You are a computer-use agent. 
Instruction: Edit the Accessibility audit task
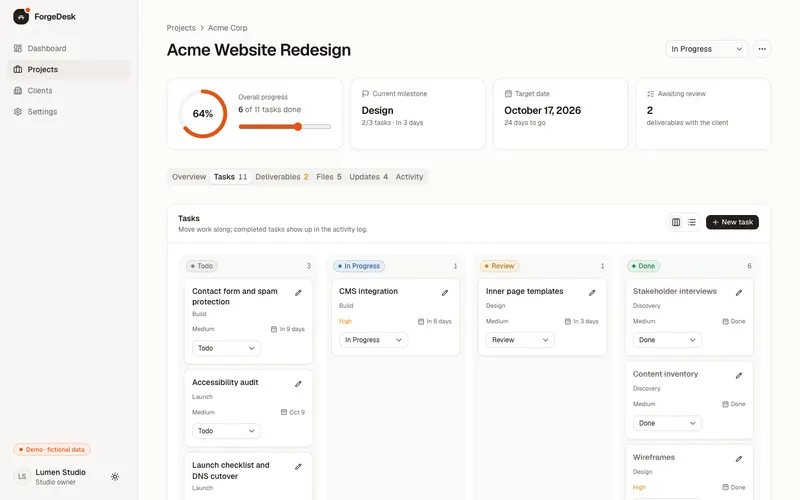298,384
